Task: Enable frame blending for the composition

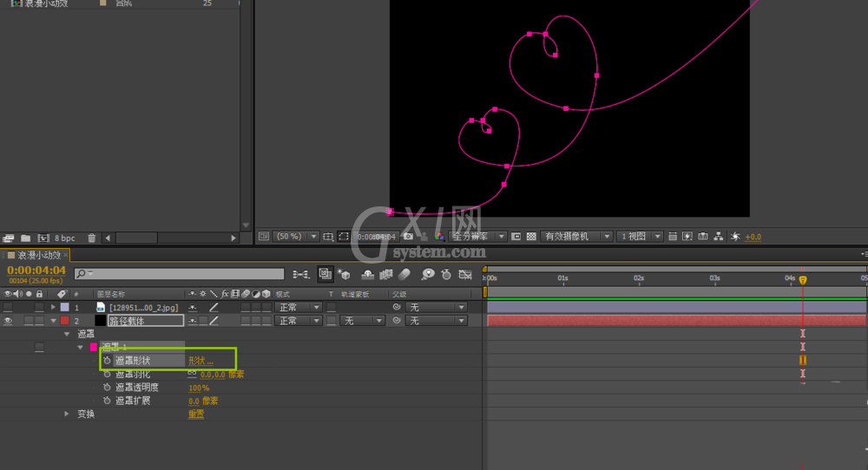Action: tap(386, 274)
